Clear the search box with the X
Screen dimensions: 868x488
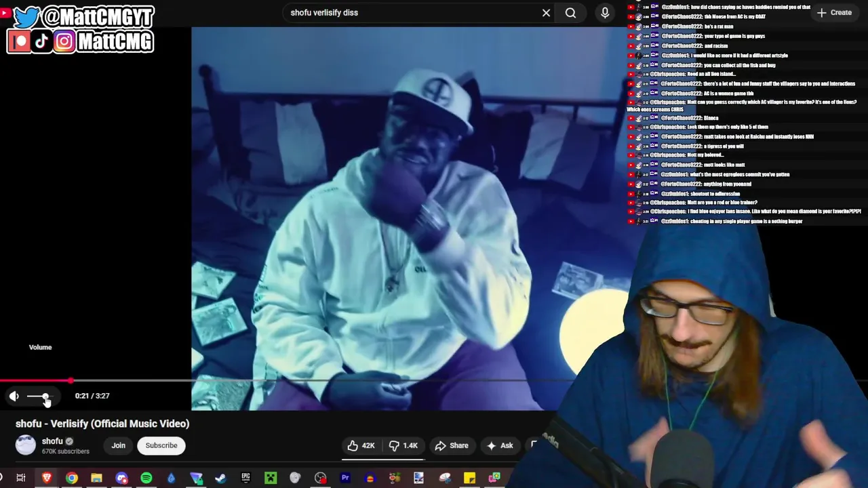point(546,13)
